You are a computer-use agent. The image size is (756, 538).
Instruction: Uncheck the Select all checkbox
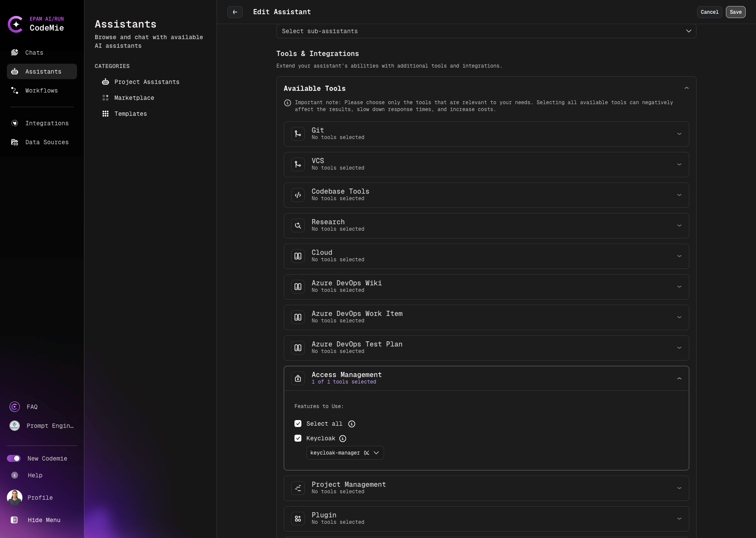pyautogui.click(x=298, y=424)
